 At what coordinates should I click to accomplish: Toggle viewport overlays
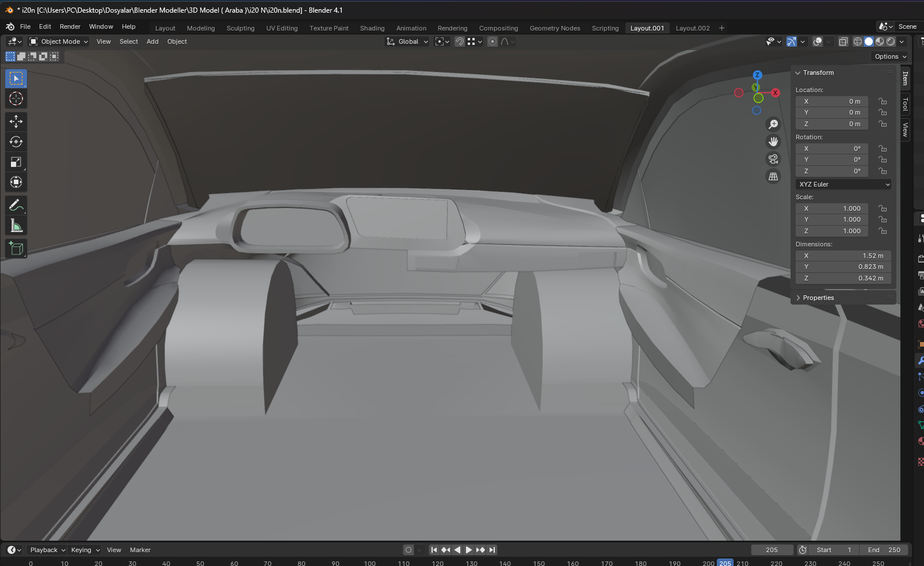point(818,41)
